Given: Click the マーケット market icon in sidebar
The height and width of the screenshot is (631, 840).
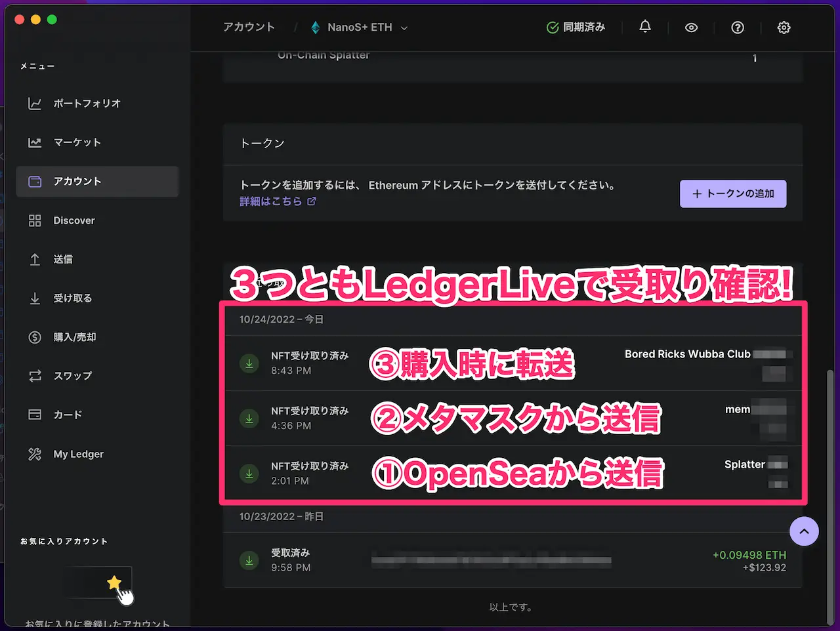Looking at the screenshot, I should 35,142.
